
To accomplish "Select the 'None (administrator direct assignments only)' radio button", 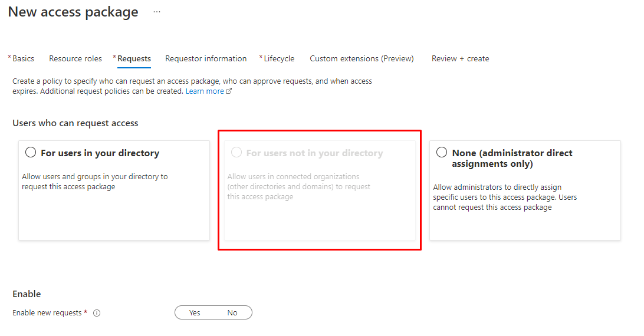I will tap(442, 153).
